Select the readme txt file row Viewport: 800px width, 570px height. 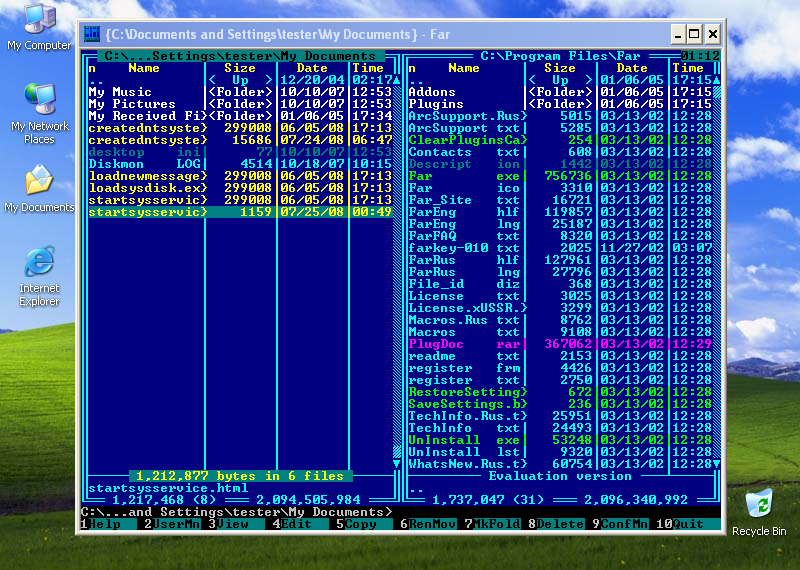point(560,356)
